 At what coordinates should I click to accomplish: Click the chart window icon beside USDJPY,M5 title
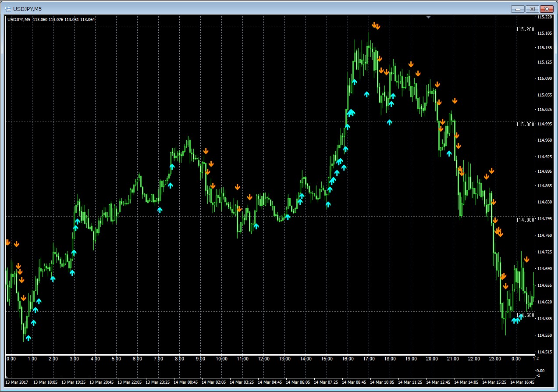[x=7, y=9]
